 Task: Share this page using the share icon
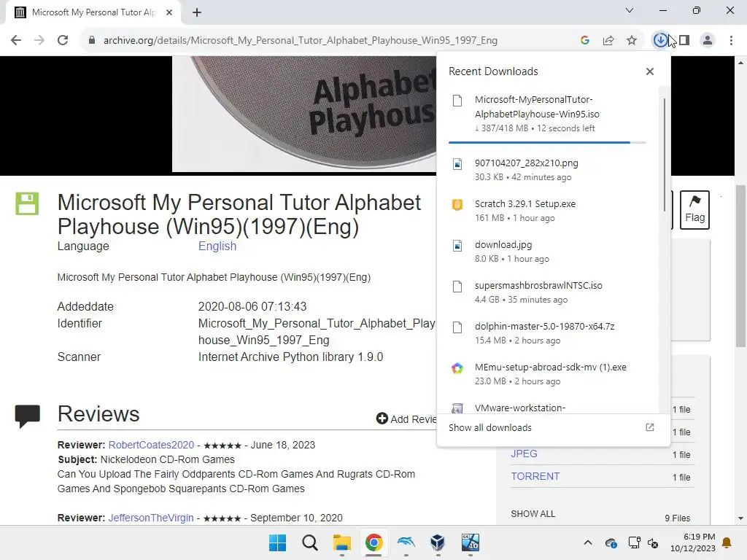[608, 41]
